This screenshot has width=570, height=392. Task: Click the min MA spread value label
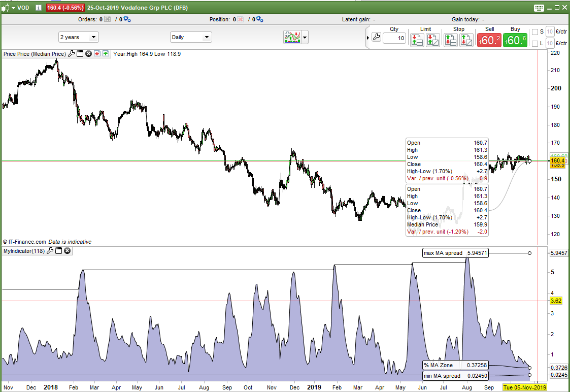[455, 376]
